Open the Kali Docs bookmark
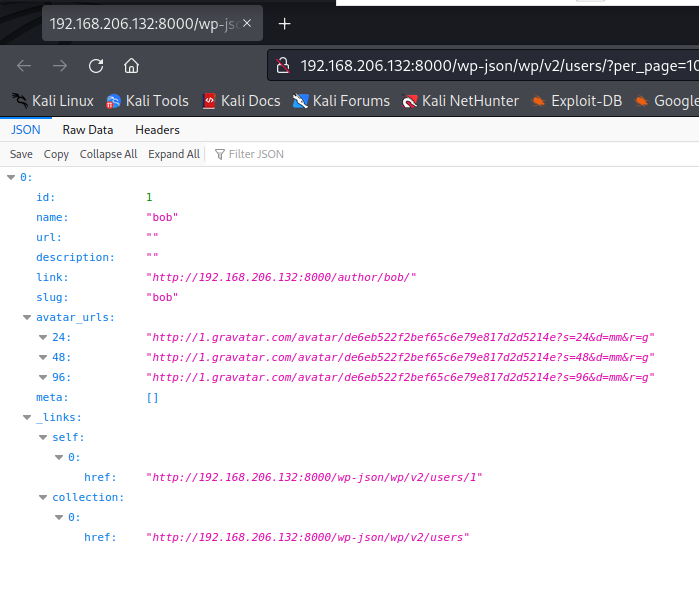Screen dimensions: 699x600 pyautogui.click(x=241, y=101)
